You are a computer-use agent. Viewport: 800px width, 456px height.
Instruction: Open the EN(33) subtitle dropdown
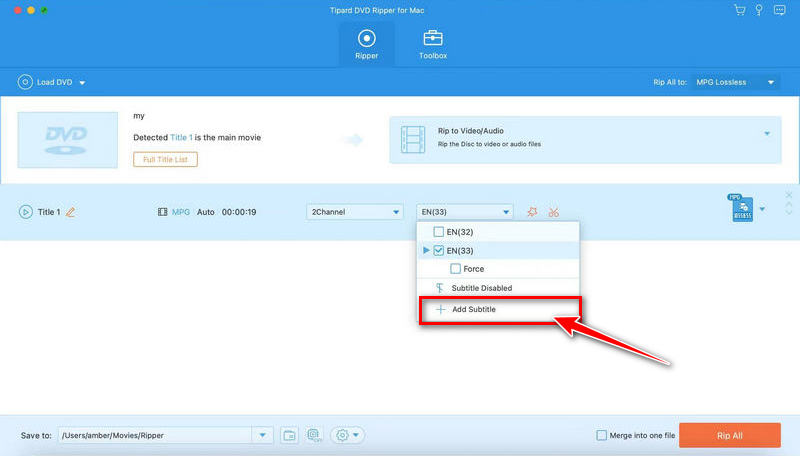[x=464, y=212]
